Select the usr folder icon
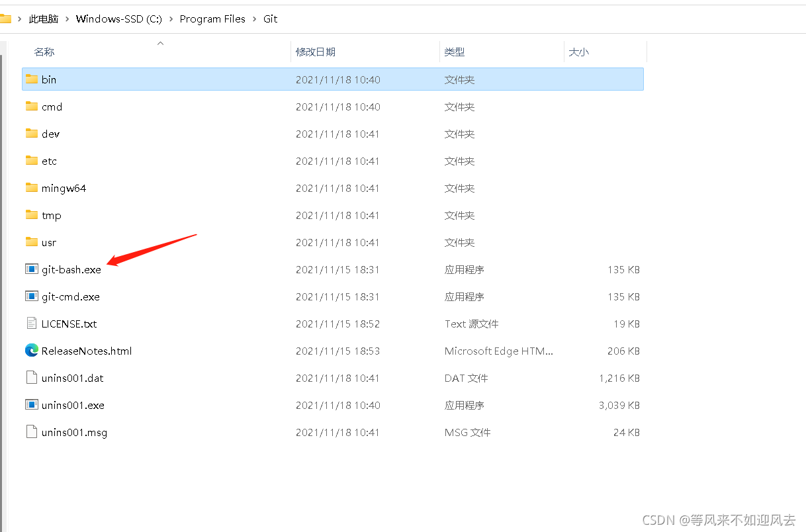 click(x=32, y=242)
